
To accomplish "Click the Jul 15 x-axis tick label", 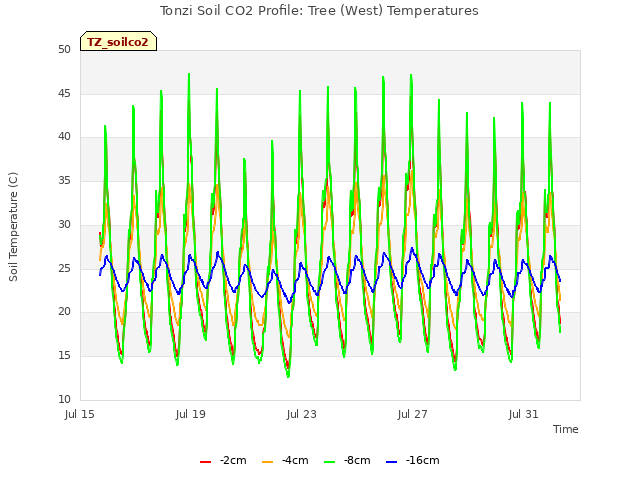I will coord(80,414).
